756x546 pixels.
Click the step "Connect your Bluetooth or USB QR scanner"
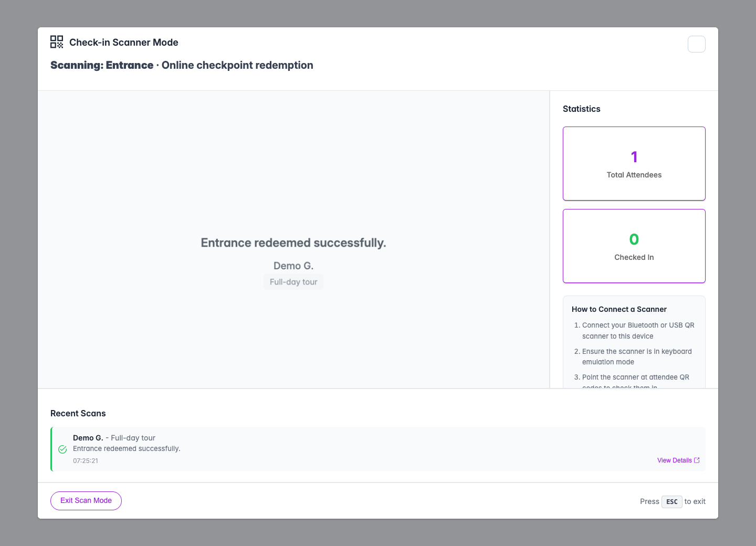[638, 331]
